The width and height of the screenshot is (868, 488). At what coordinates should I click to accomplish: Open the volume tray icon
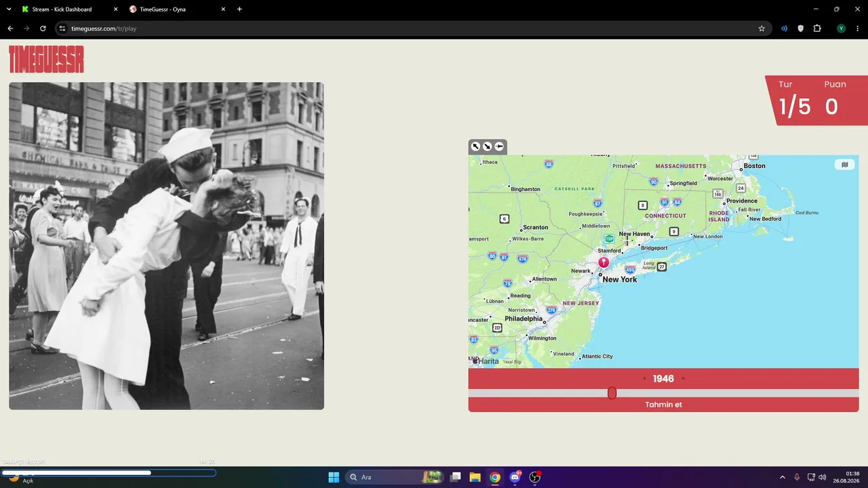[x=823, y=477]
